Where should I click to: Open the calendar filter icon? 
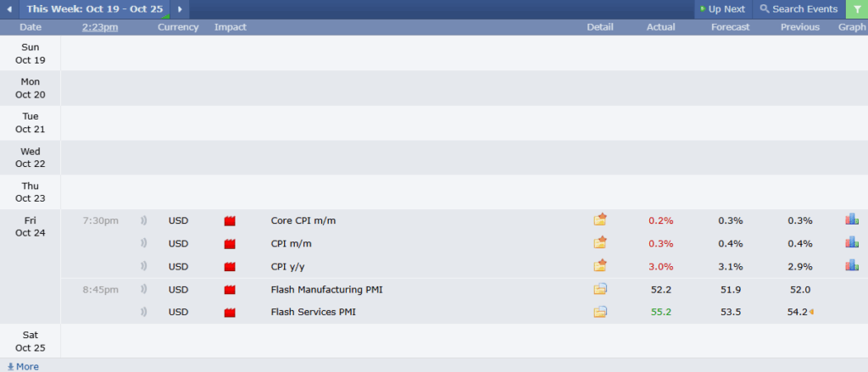tap(856, 9)
